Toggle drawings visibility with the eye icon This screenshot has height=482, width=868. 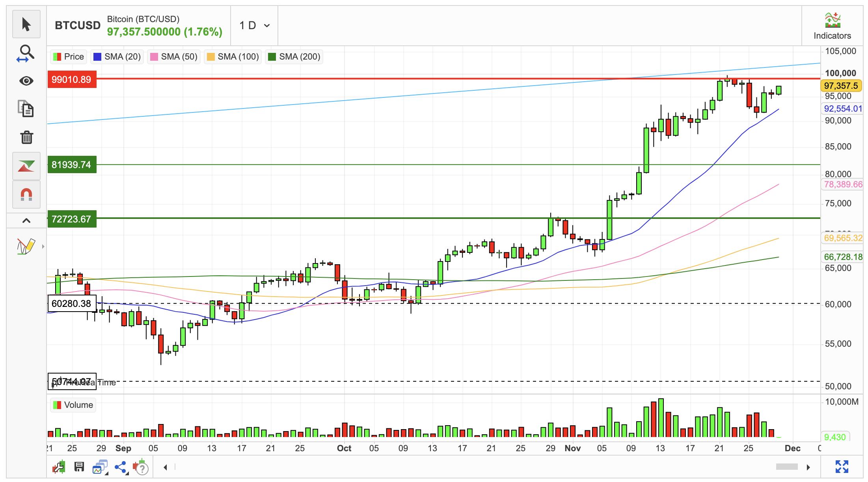tap(26, 81)
